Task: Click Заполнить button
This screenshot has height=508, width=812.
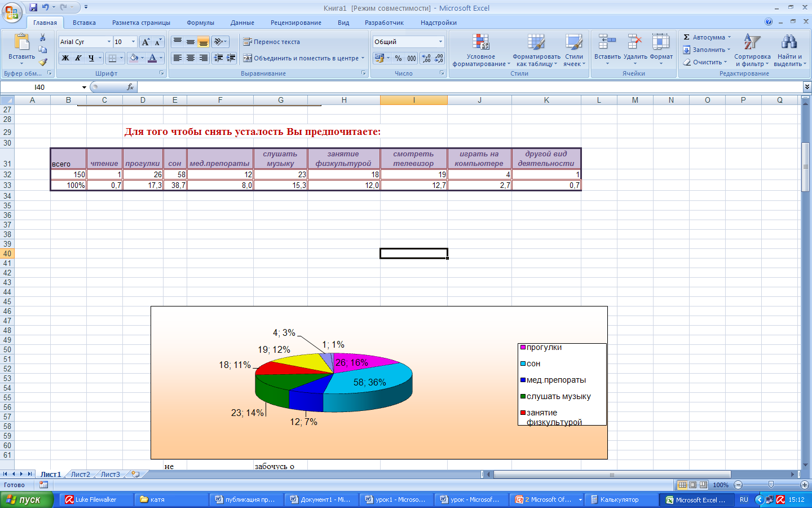Action: click(x=707, y=50)
